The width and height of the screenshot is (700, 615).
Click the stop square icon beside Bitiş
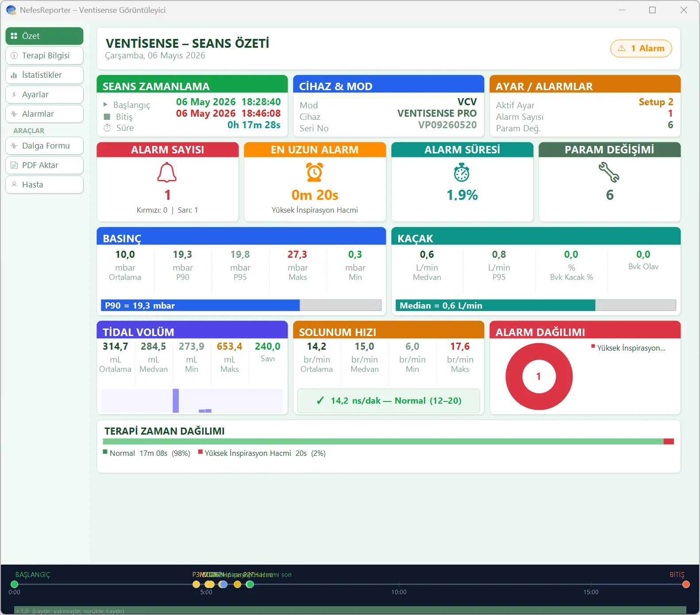[107, 117]
